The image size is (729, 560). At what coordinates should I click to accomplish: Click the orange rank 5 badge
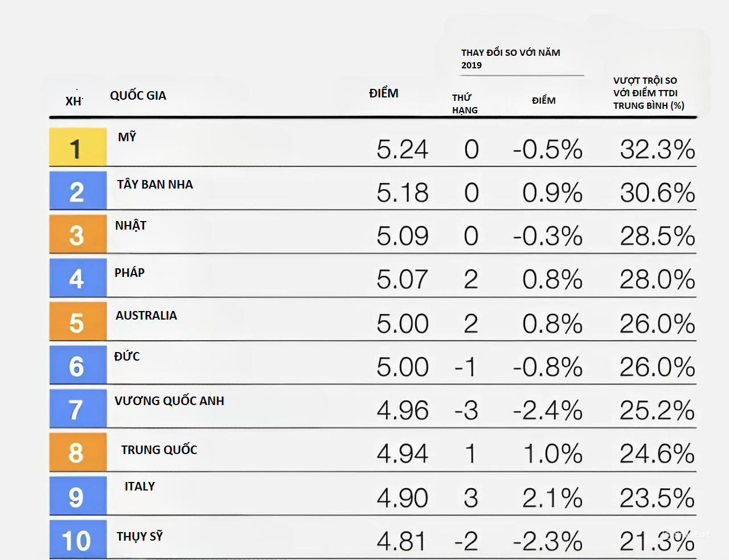[77, 322]
